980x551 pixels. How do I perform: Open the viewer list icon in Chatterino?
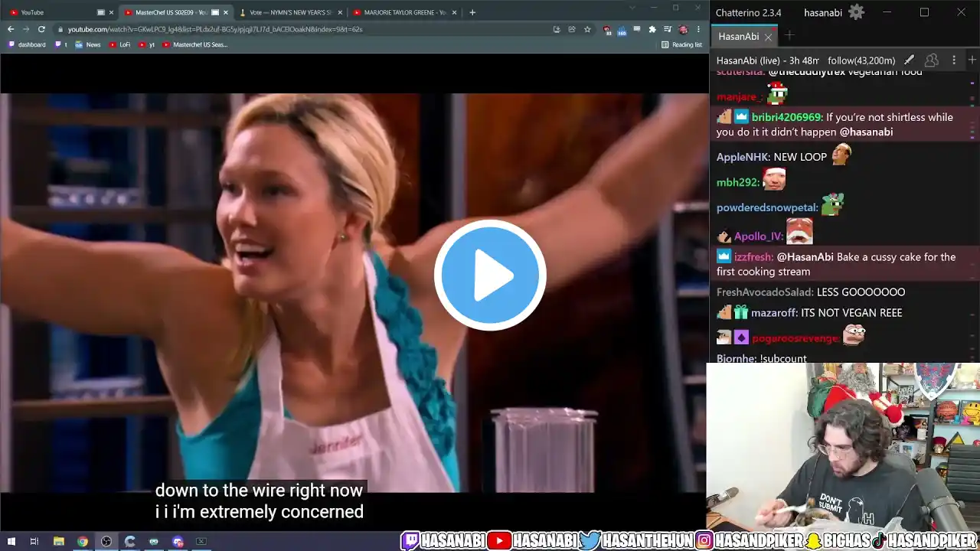pos(932,60)
